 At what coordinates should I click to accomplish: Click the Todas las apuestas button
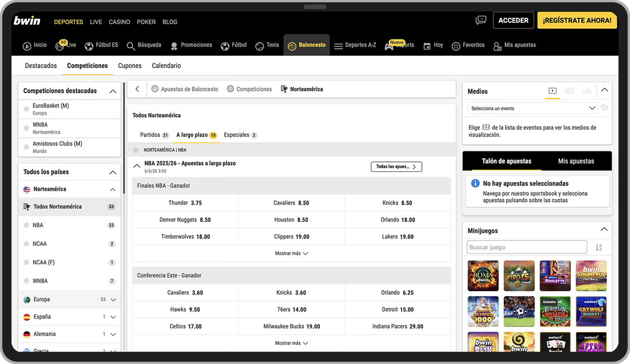point(396,167)
